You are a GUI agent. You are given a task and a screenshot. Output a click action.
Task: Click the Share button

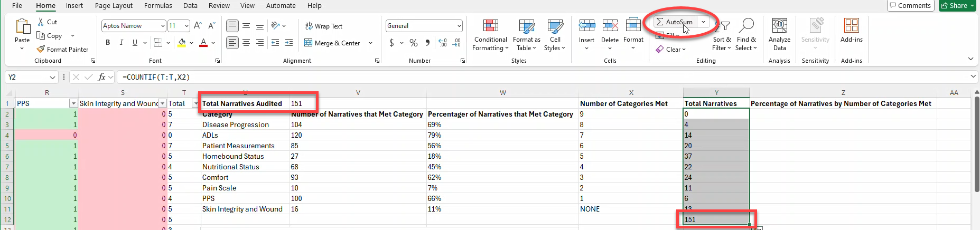point(957,6)
